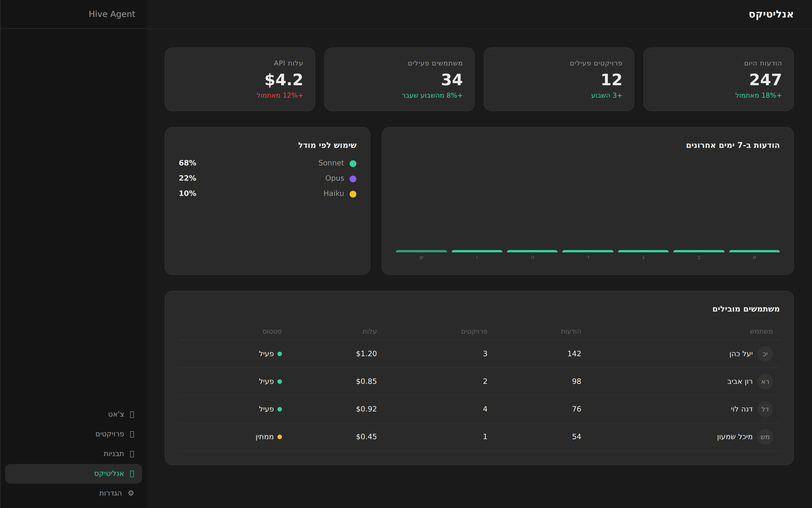This screenshot has height=508, width=812.
Task: Click the 68% usage value
Action: (x=187, y=163)
